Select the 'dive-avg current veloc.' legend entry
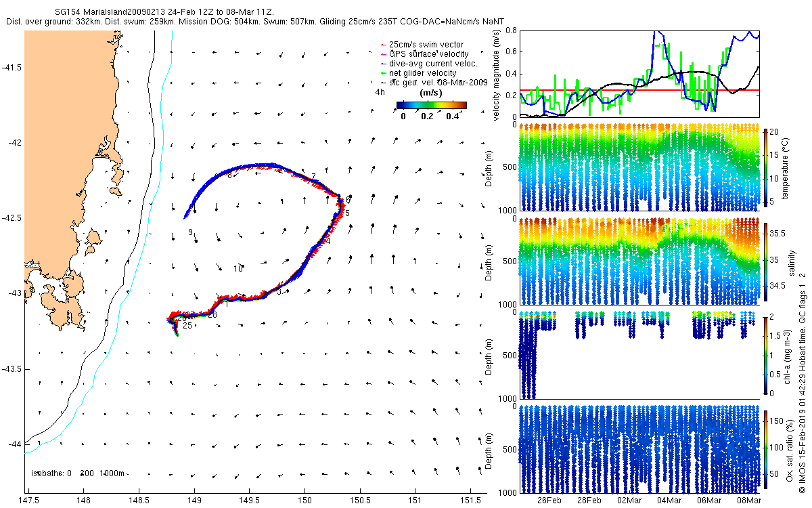 coord(429,64)
